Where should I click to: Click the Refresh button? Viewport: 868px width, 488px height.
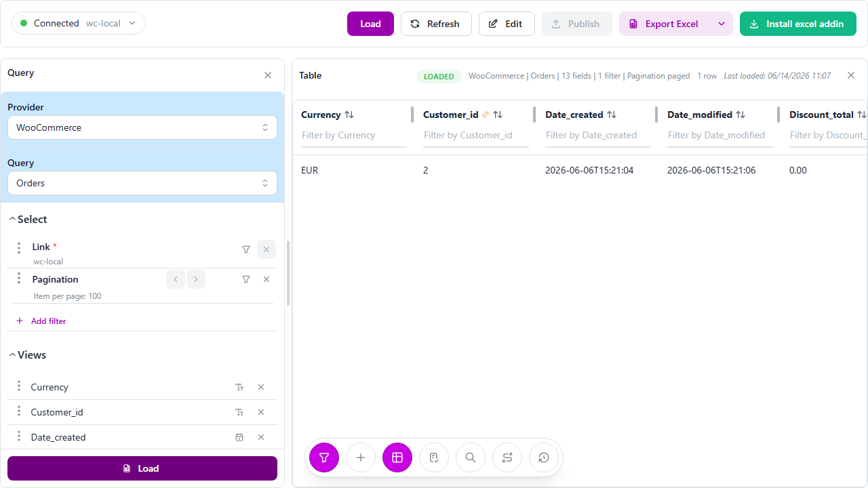pos(436,24)
